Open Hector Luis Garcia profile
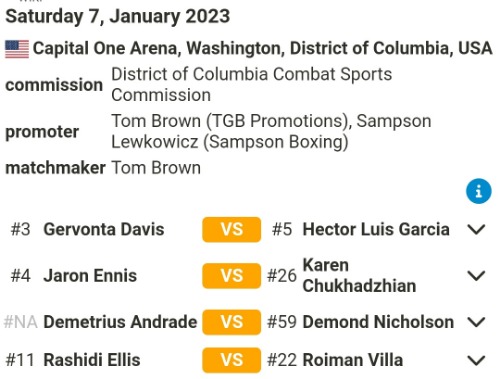Screen dimensions: 500x379 pos(376,229)
